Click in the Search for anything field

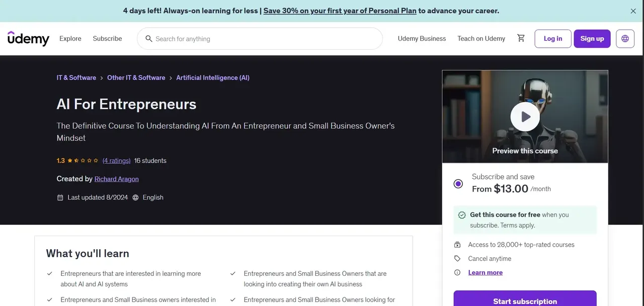click(x=260, y=39)
